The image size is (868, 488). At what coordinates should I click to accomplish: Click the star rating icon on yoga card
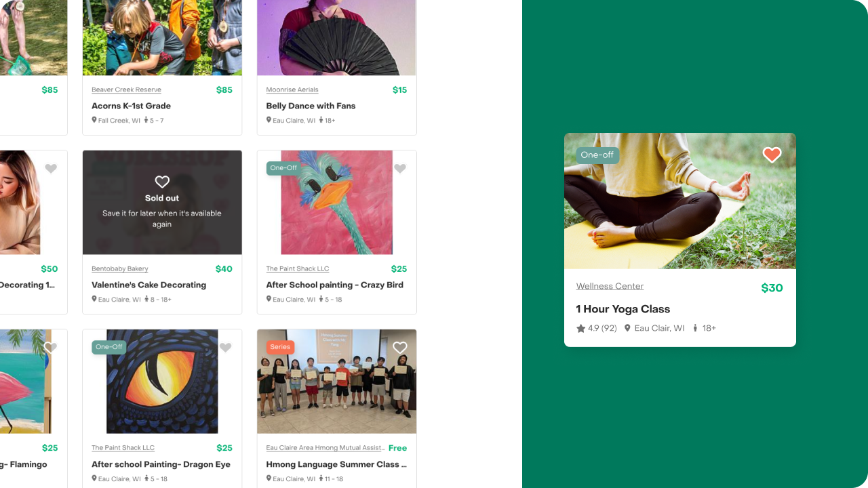pos(580,328)
